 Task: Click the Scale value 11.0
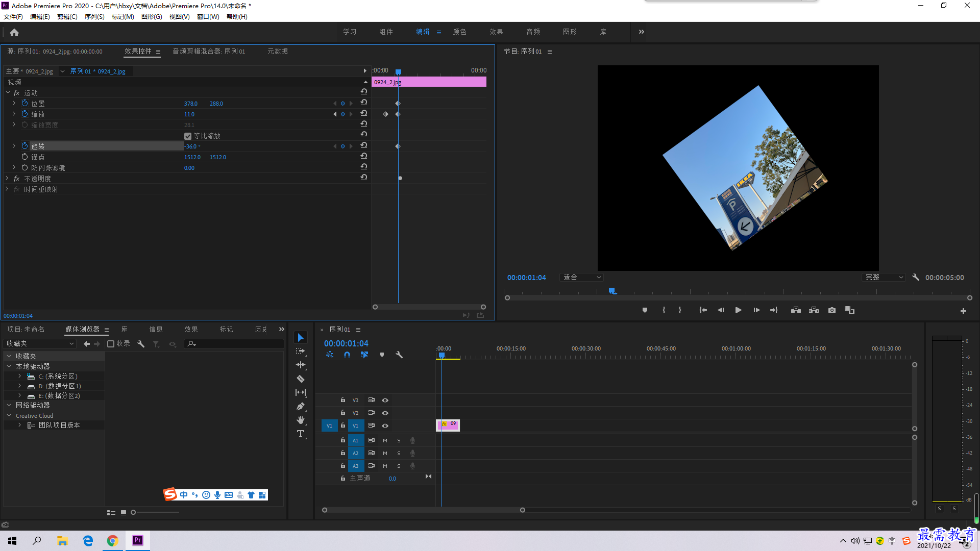[189, 114]
